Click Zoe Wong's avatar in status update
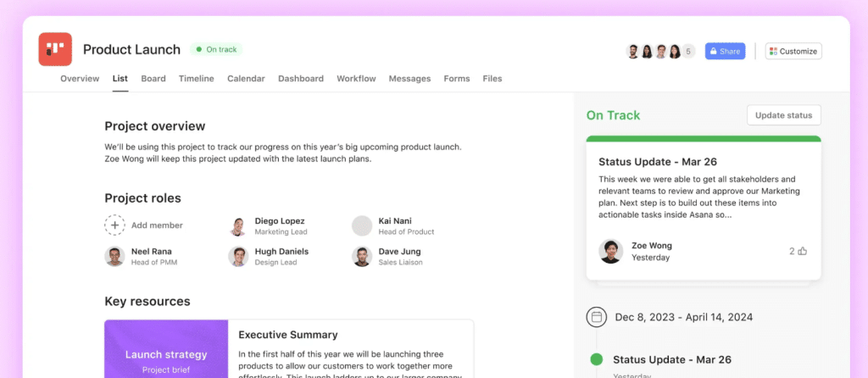This screenshot has height=378, width=868. click(610, 251)
